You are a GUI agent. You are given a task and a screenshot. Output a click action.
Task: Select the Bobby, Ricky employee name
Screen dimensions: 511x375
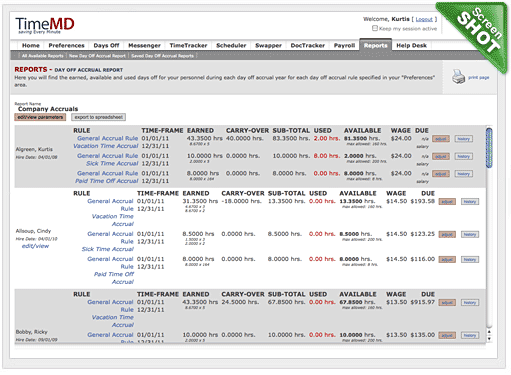pos(32,332)
